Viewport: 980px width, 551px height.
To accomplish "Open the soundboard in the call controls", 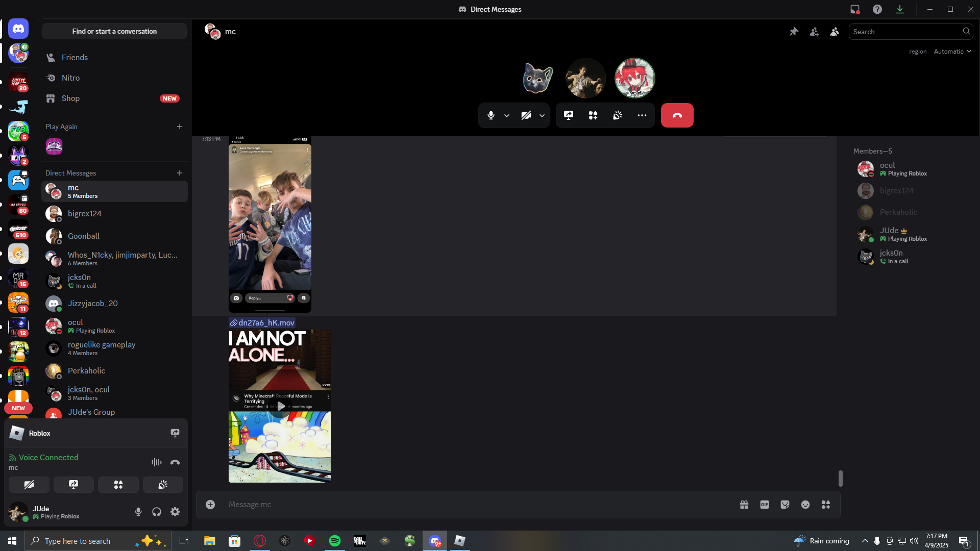I will coord(617,115).
